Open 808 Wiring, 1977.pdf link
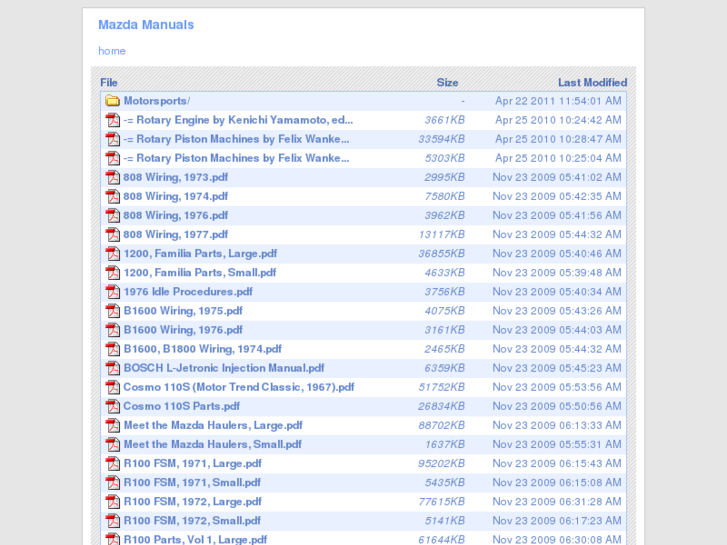Screen dimensions: 727x545 coord(176,234)
